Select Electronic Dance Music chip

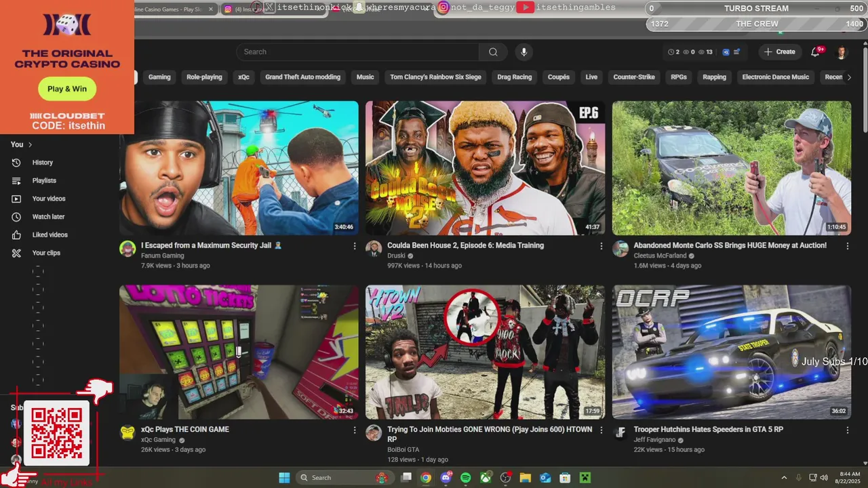(775, 77)
